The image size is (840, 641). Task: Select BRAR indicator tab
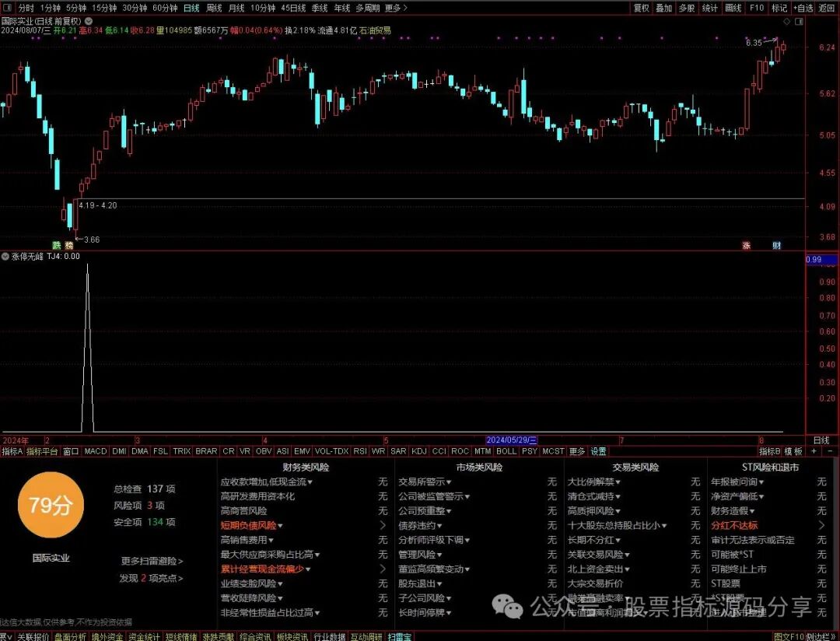pos(206,451)
